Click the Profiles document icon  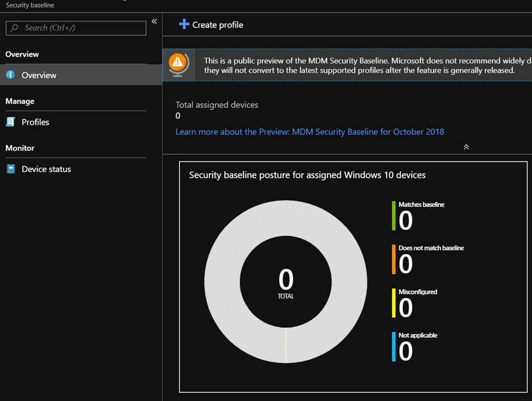click(10, 122)
